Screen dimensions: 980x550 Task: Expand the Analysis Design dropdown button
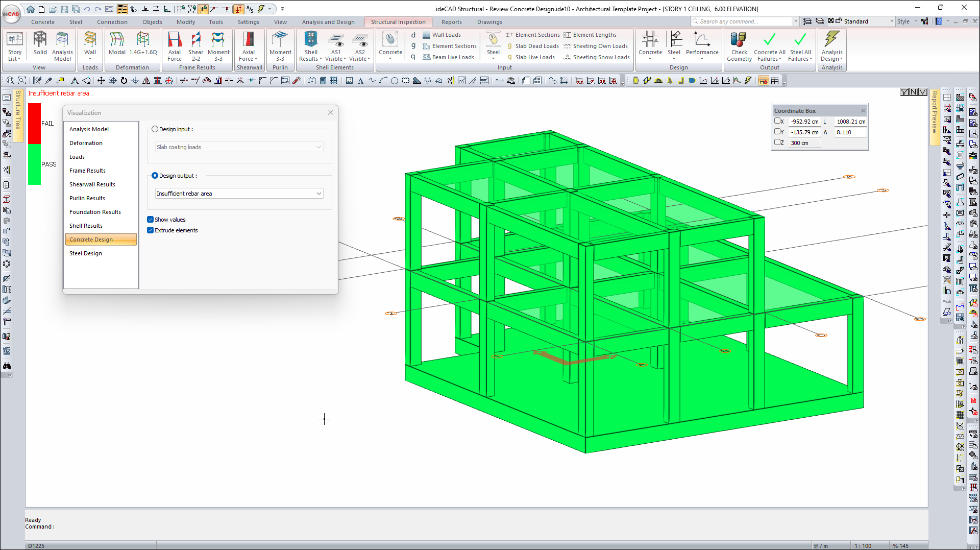(x=832, y=46)
